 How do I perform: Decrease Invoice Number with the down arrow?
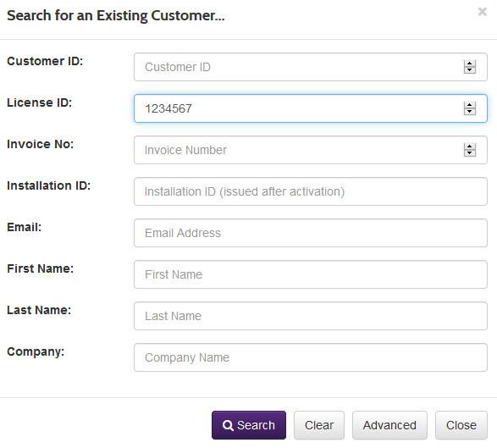[x=470, y=153]
